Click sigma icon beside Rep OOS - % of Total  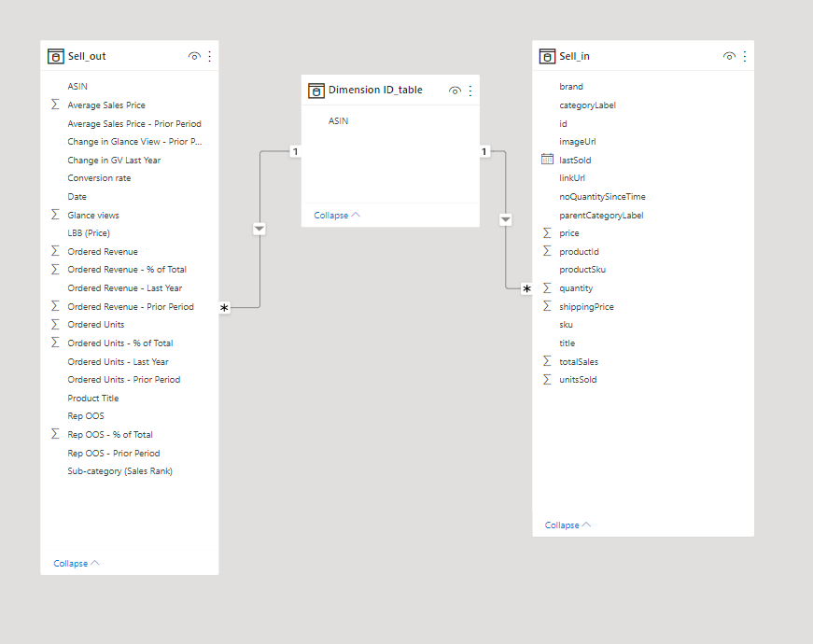[55, 434]
